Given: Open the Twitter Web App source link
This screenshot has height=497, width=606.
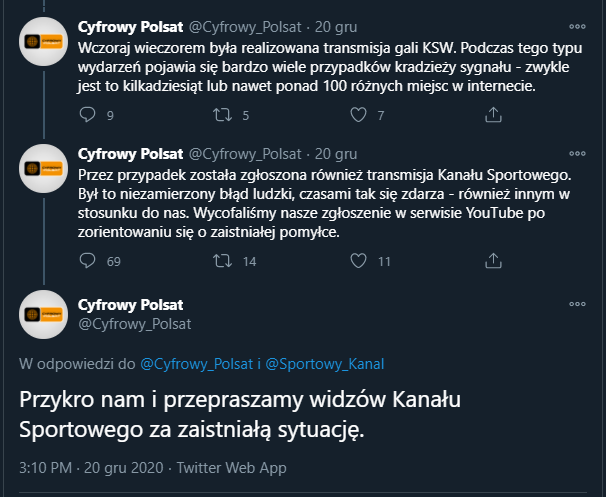Looking at the screenshot, I should 234,467.
